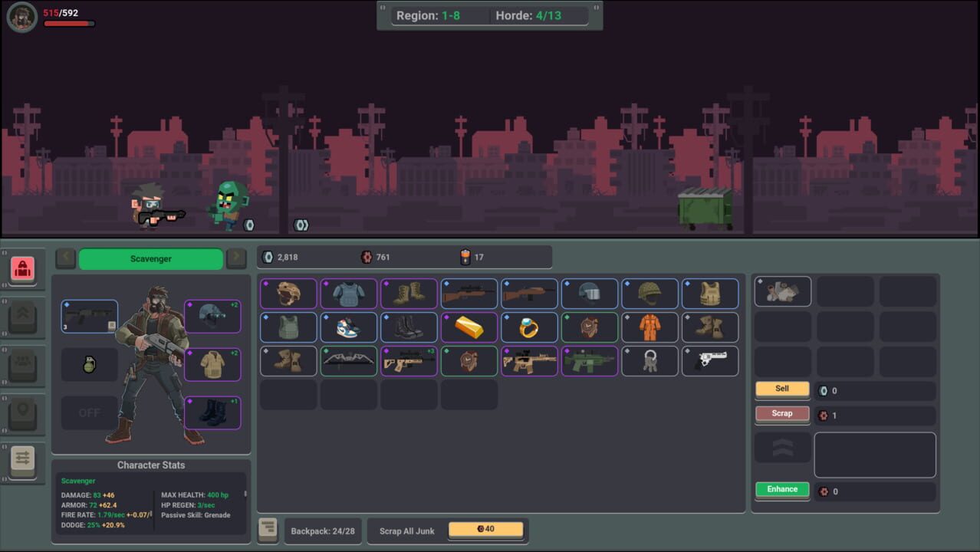Switch to previous character with left arrow
The image size is (980, 552).
tap(66, 258)
